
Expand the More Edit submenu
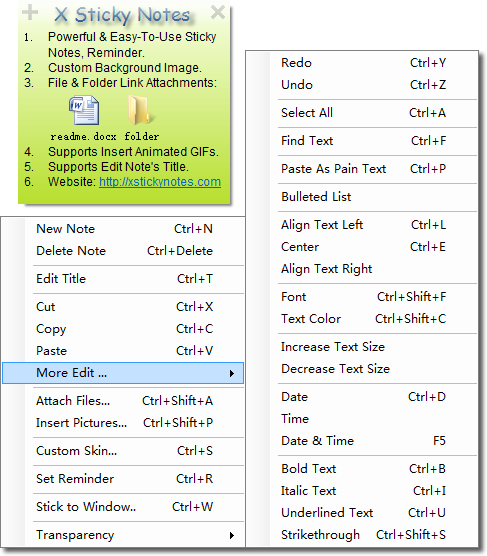123,373
